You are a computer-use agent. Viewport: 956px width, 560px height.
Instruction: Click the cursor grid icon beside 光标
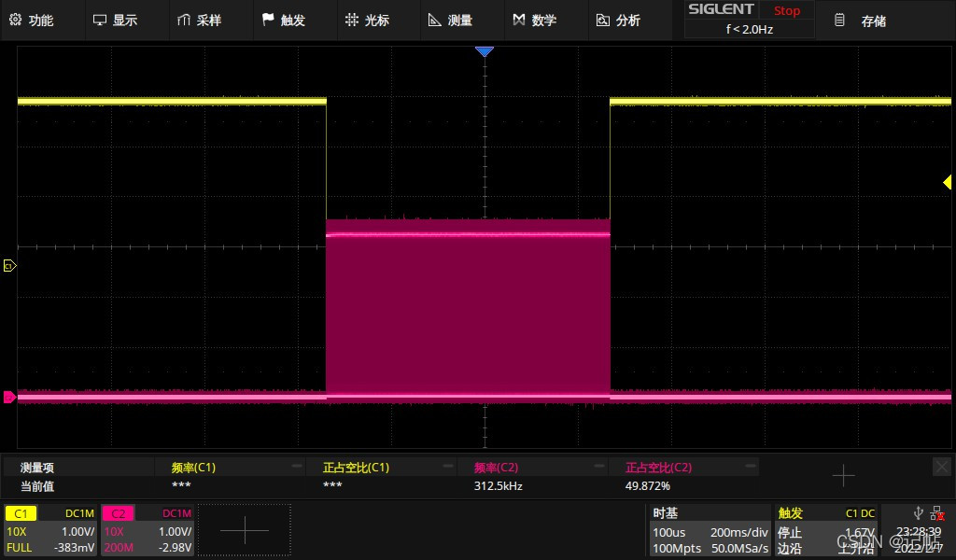point(352,20)
